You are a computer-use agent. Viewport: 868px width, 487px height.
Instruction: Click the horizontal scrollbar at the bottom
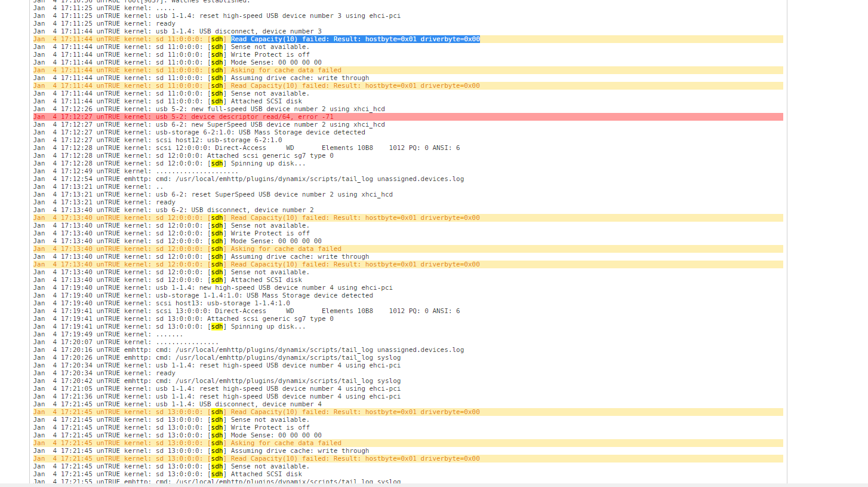434,485
